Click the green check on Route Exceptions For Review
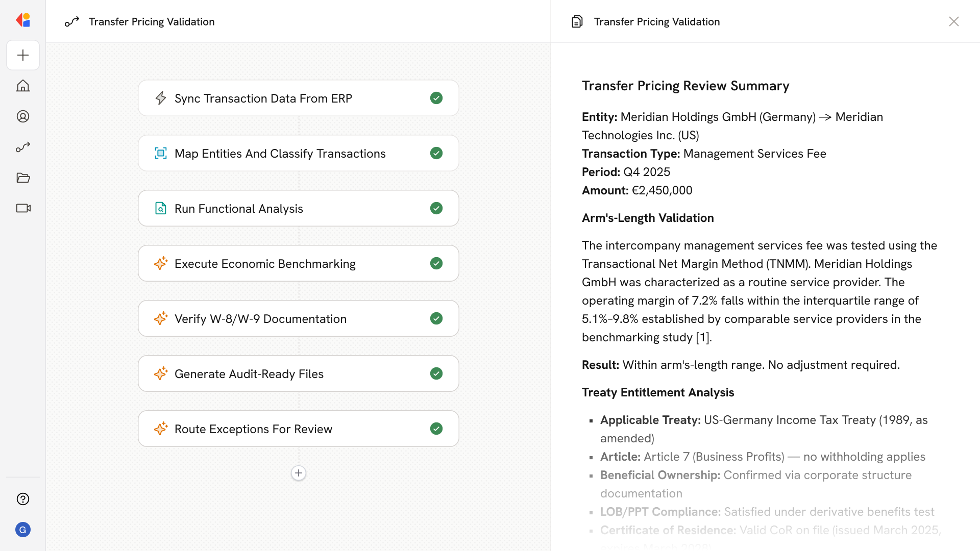The height and width of the screenshot is (551, 980). point(436,429)
